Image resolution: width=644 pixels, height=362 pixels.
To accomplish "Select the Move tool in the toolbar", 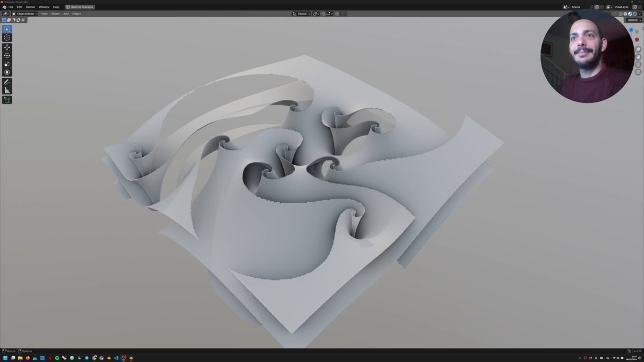I will pyautogui.click(x=6, y=47).
